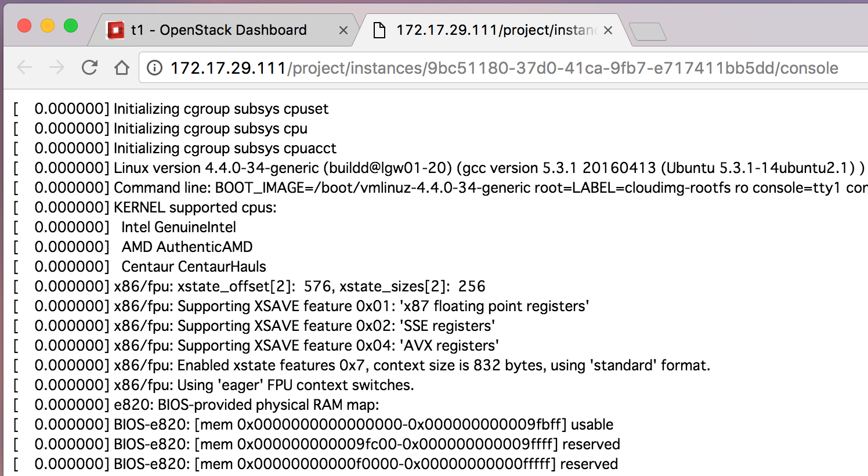Minimize the window using the yellow button
Screen dimensions: 868x476
[48, 26]
